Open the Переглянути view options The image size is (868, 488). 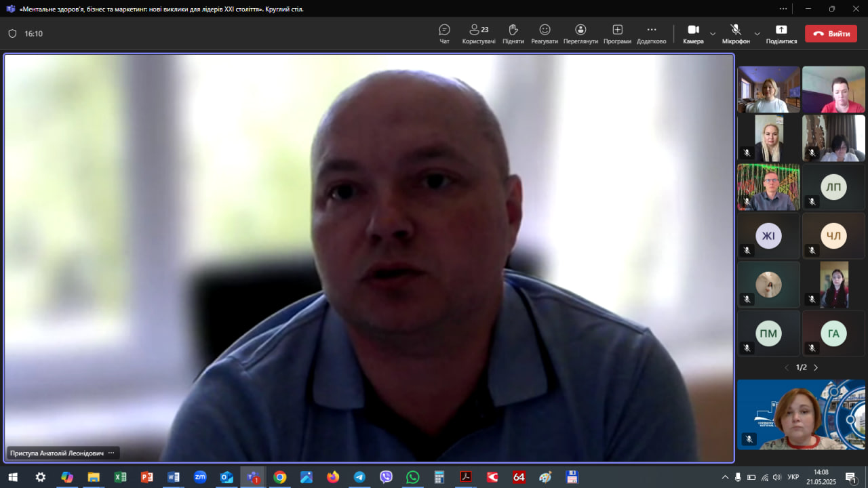coord(580,34)
